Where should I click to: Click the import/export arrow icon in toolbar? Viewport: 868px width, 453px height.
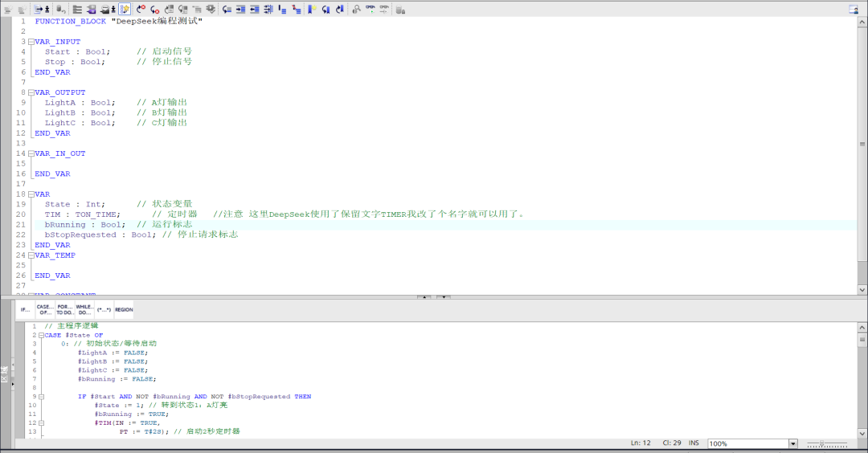(x=39, y=10)
